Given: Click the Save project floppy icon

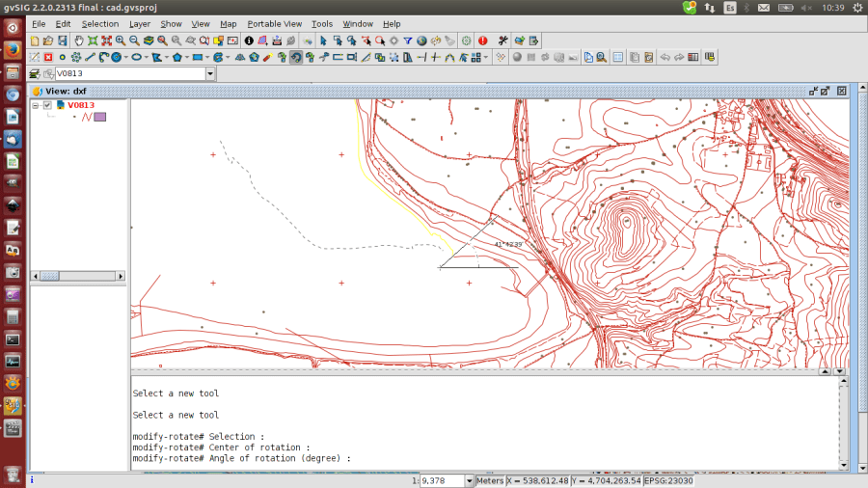Looking at the screenshot, I should coord(63,41).
